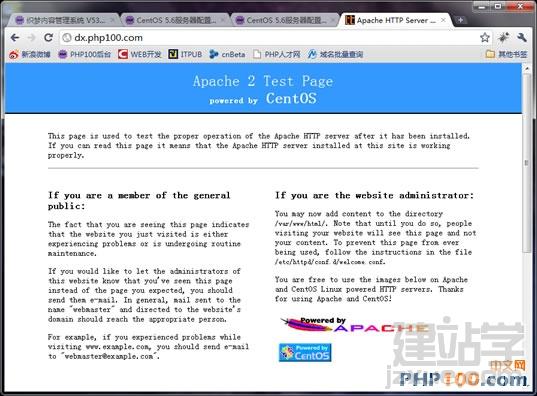Click the Powered by CentOS badge

[305, 352]
